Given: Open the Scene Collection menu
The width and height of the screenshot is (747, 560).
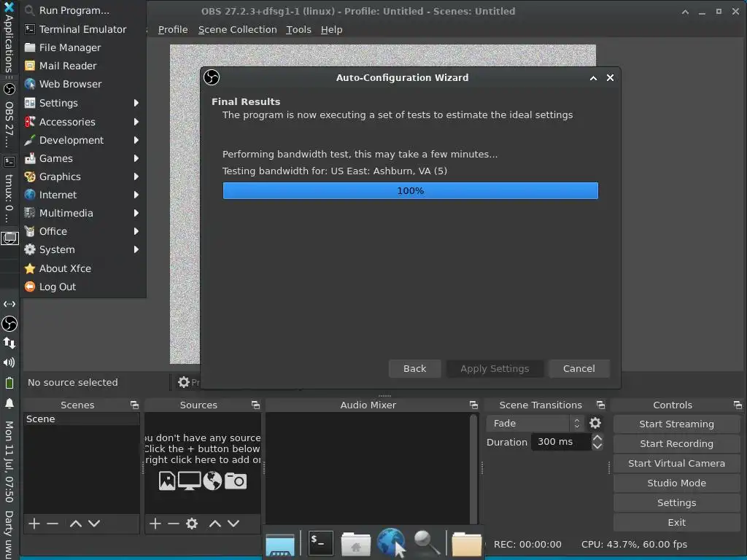Looking at the screenshot, I should tap(237, 29).
